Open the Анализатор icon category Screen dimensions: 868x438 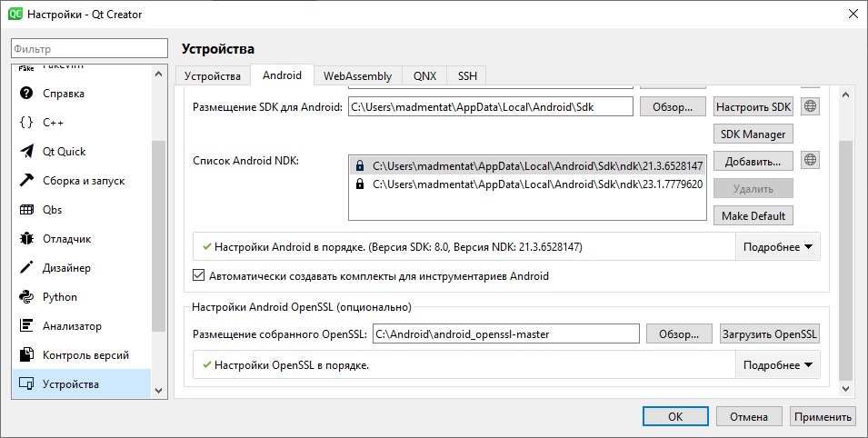26,326
